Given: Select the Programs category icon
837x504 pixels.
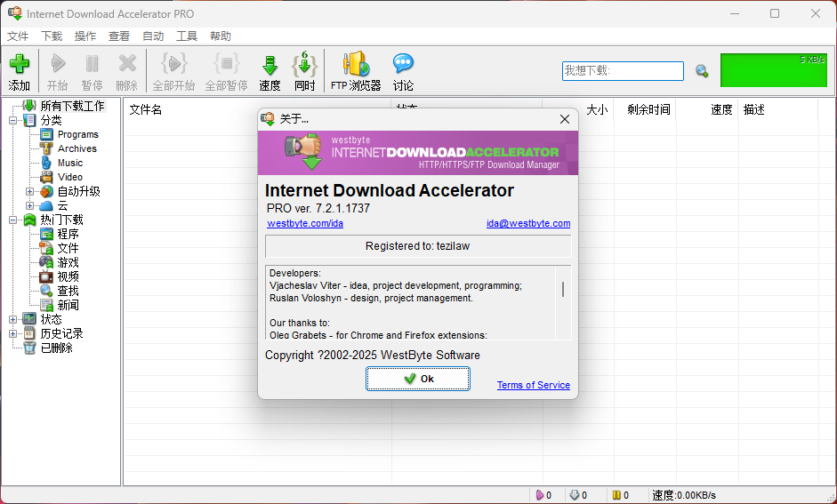Looking at the screenshot, I should pyautogui.click(x=47, y=134).
